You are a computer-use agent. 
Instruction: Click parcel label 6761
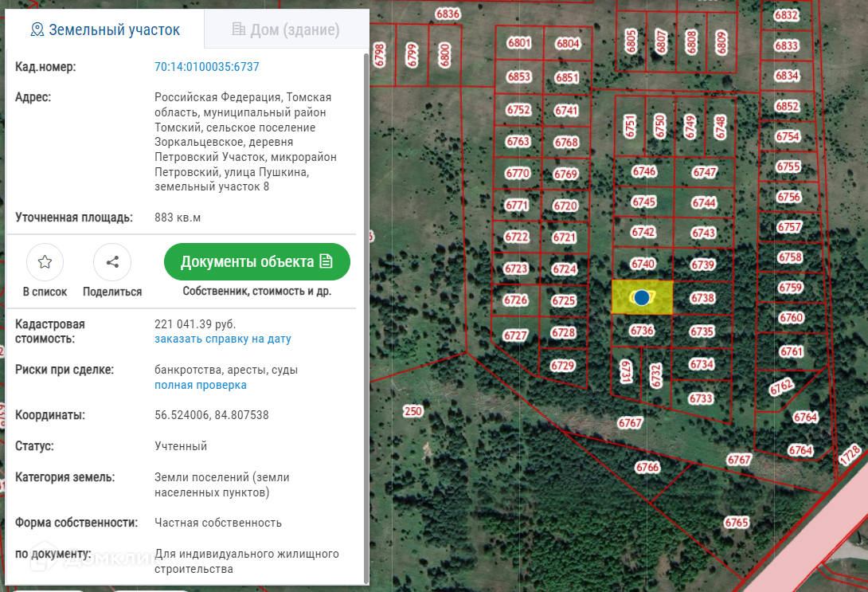point(792,351)
